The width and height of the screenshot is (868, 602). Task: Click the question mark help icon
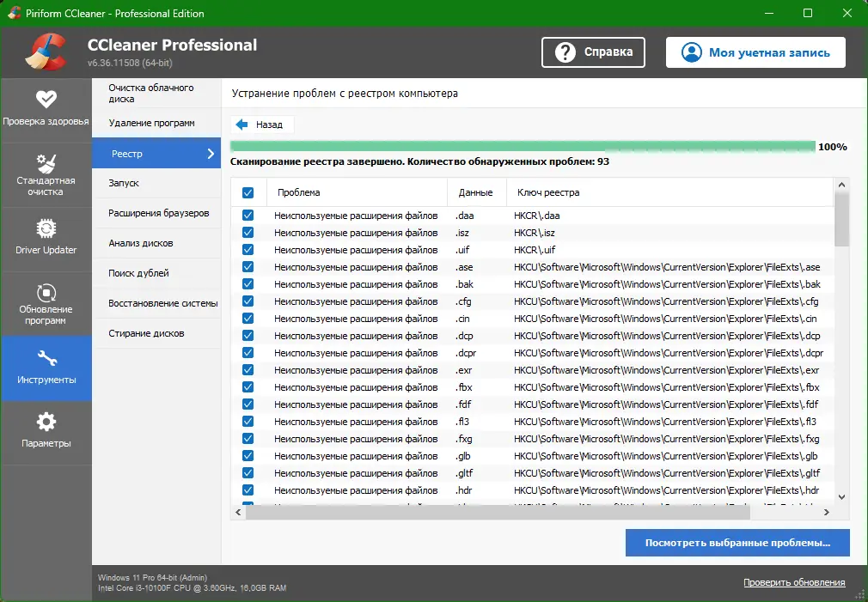click(565, 52)
